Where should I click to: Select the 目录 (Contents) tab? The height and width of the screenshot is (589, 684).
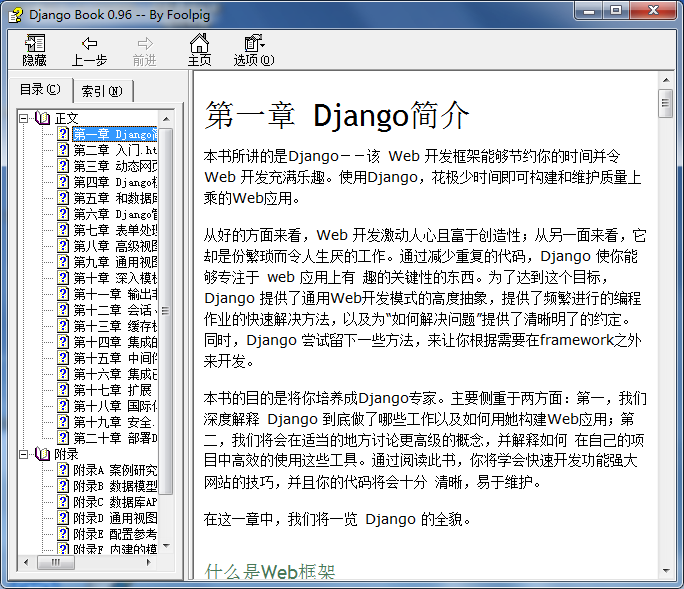(x=40, y=90)
